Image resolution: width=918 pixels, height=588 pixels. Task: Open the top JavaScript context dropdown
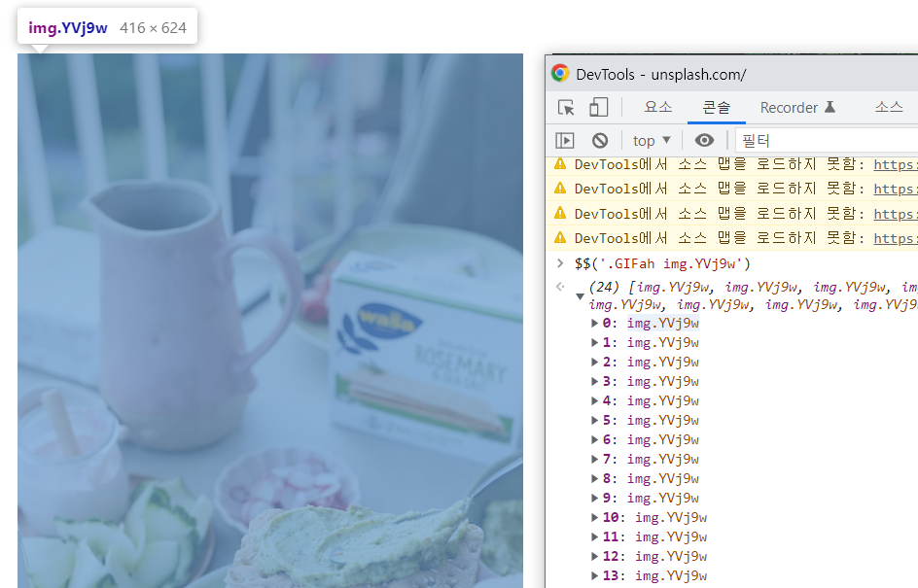coord(651,141)
